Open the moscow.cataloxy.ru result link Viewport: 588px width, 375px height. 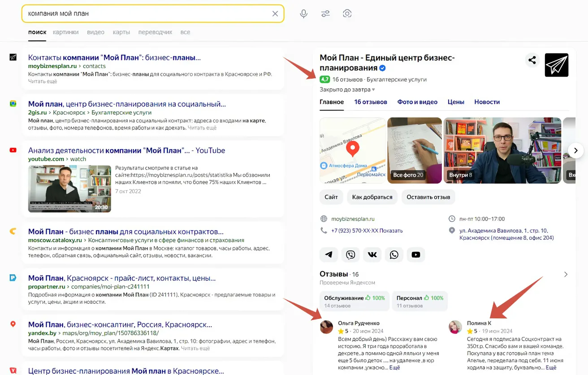125,232
